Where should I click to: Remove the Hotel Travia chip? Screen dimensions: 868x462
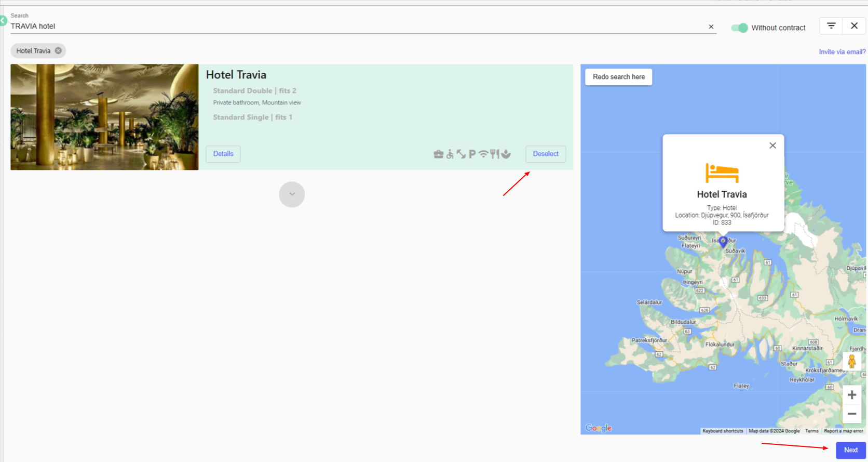[58, 50]
